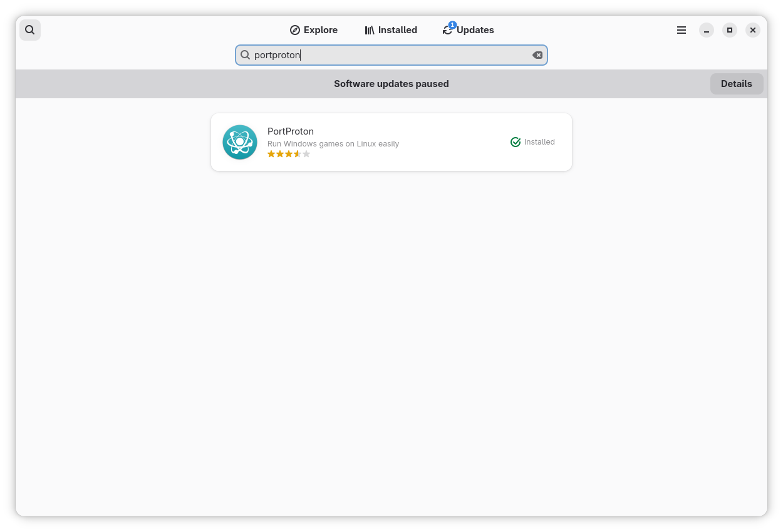Open Details of paused updates
The width and height of the screenshot is (783, 532).
(737, 84)
